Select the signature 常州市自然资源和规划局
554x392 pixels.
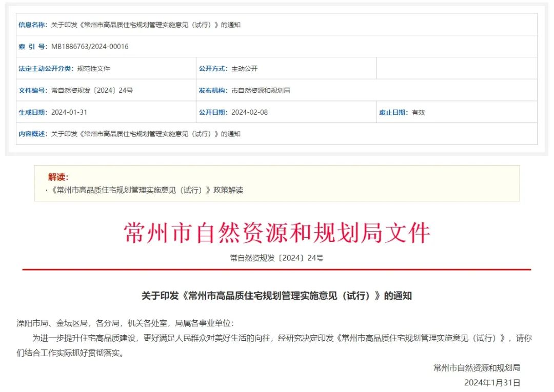[476, 368]
